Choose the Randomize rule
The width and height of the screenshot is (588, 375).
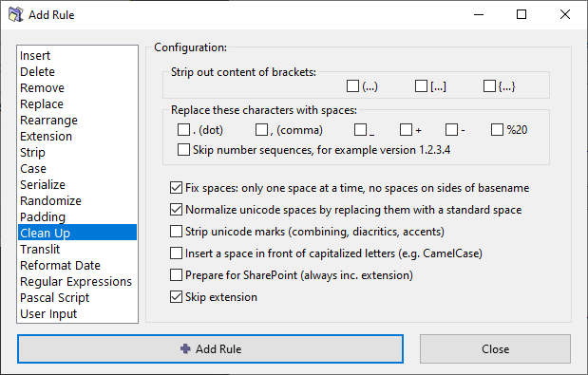coord(77,200)
